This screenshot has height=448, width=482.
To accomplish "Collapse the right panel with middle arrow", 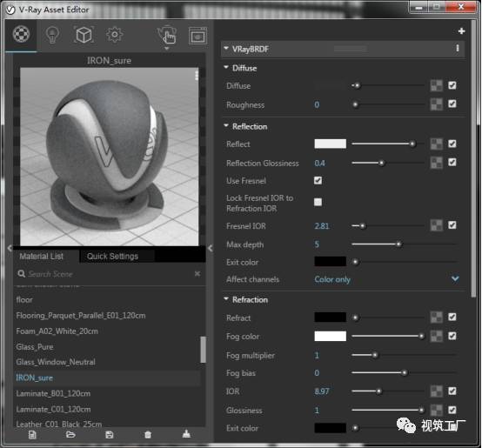I will pos(211,248).
